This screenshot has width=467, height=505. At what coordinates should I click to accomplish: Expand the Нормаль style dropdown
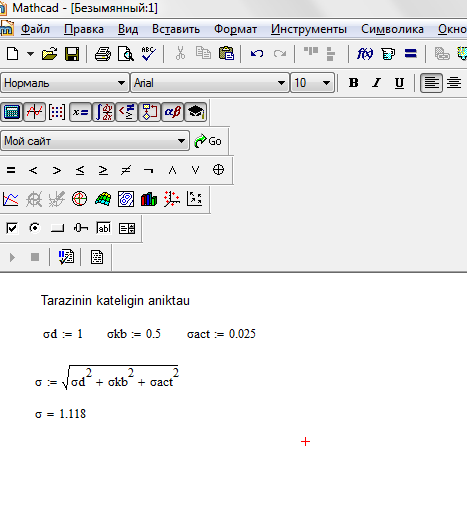point(122,83)
